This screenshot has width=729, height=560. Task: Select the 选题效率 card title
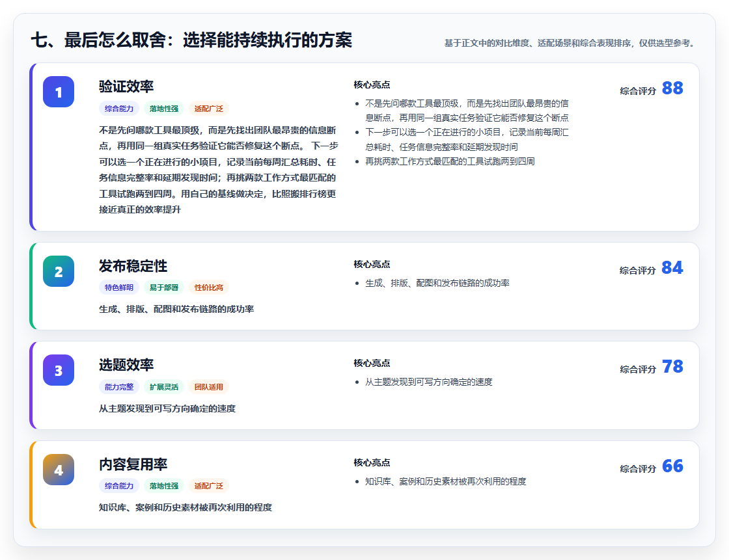coord(126,365)
